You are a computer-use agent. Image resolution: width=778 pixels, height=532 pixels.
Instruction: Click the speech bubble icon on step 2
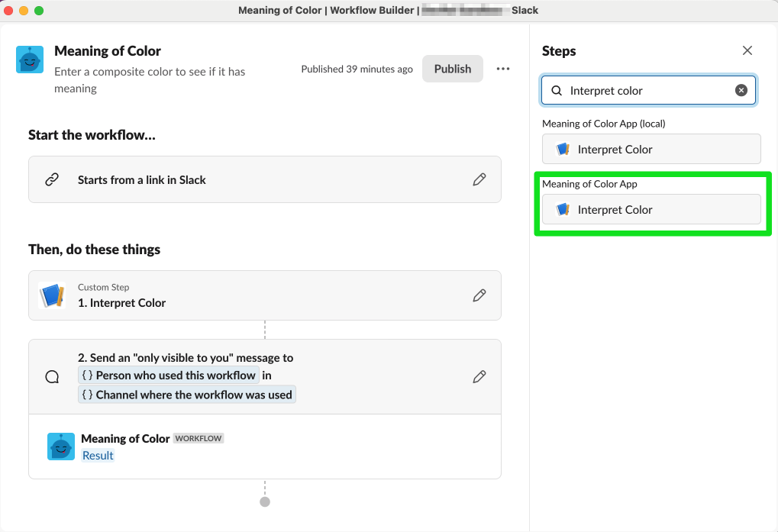point(51,376)
